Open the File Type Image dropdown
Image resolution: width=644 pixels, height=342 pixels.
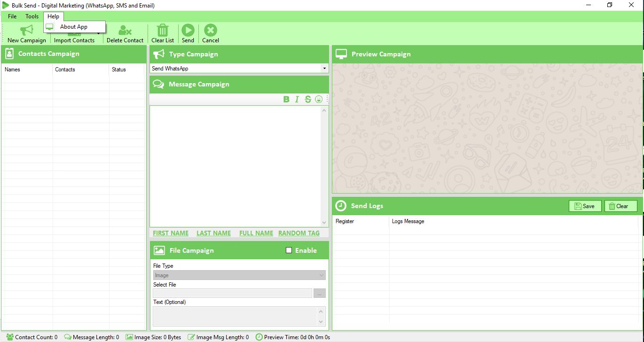(x=239, y=275)
